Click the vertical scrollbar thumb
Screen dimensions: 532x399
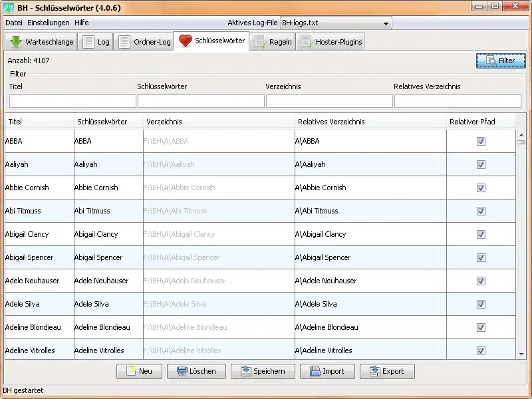(521, 142)
